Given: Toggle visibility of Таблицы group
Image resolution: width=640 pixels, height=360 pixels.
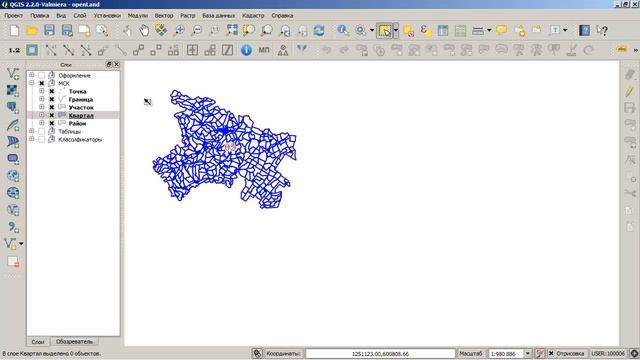Looking at the screenshot, I should click(x=42, y=131).
